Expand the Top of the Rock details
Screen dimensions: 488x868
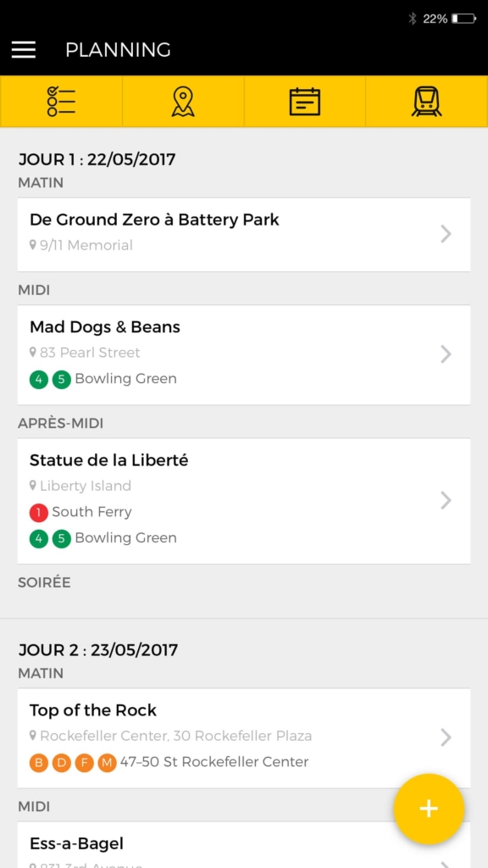(244, 737)
